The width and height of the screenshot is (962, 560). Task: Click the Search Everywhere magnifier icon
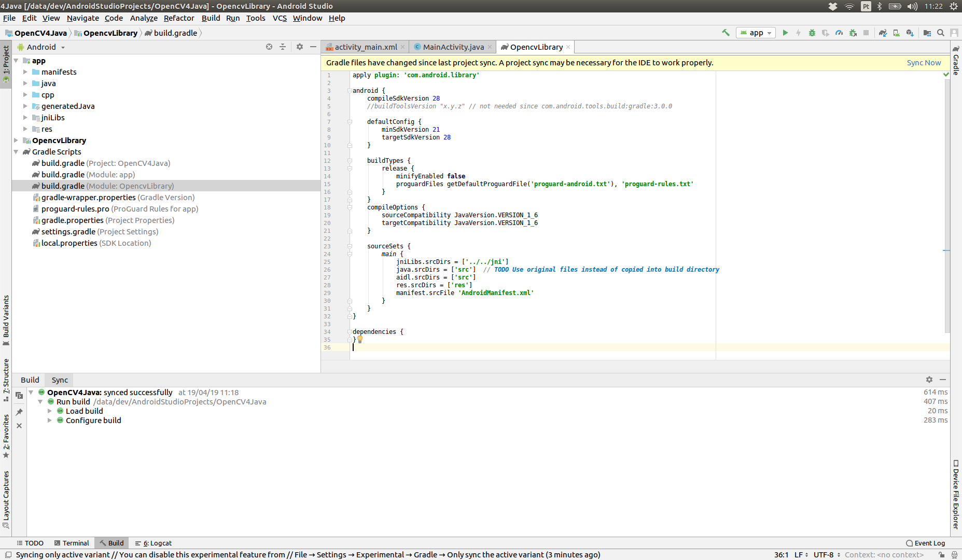pos(941,33)
